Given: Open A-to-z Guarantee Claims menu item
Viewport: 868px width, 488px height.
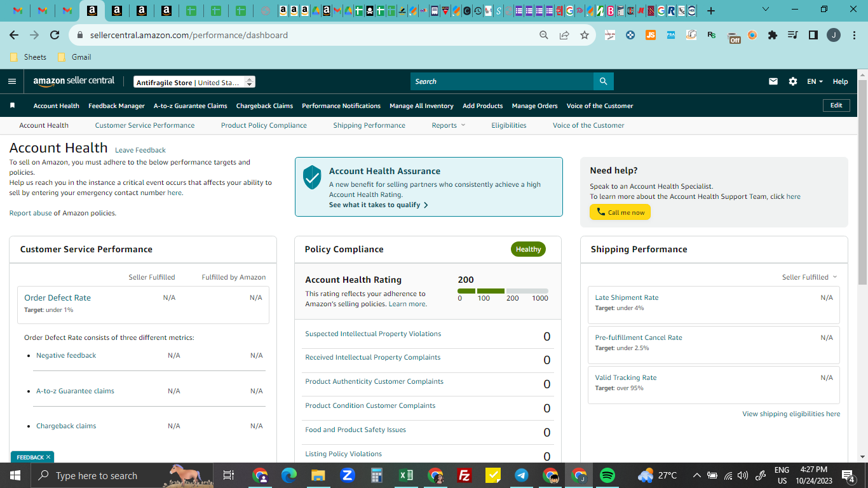Looking at the screenshot, I should [x=191, y=105].
